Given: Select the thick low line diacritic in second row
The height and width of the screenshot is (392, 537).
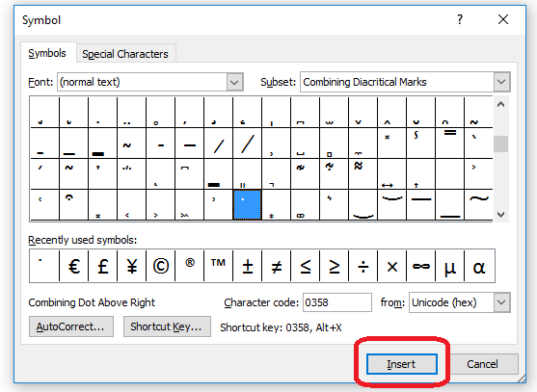Looking at the screenshot, I should (103, 143).
